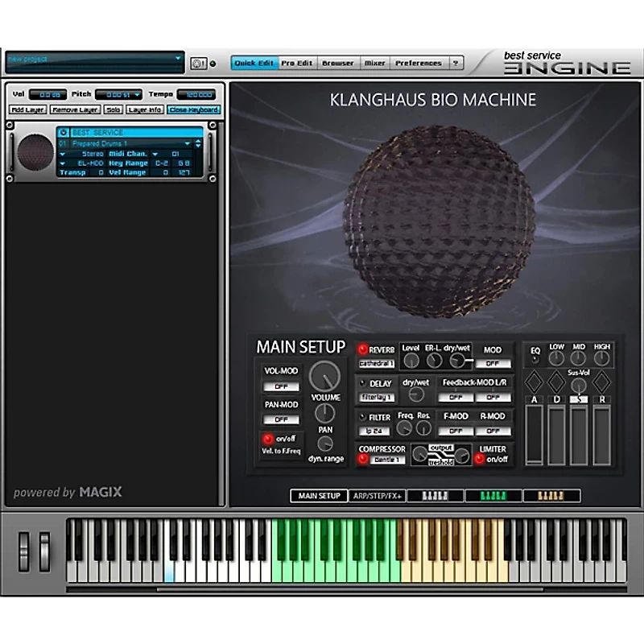The width and height of the screenshot is (644, 644).
Task: Click the EQ MID knob
Action: pyautogui.click(x=578, y=359)
